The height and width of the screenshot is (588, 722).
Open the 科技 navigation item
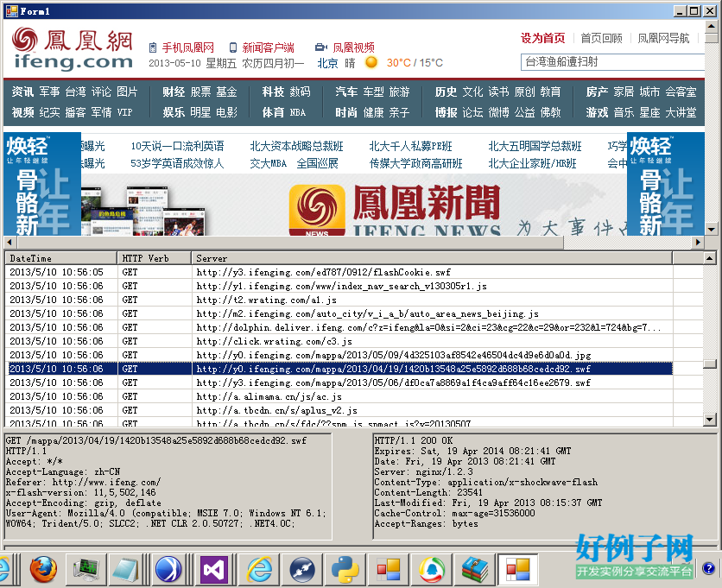pyautogui.click(x=273, y=92)
